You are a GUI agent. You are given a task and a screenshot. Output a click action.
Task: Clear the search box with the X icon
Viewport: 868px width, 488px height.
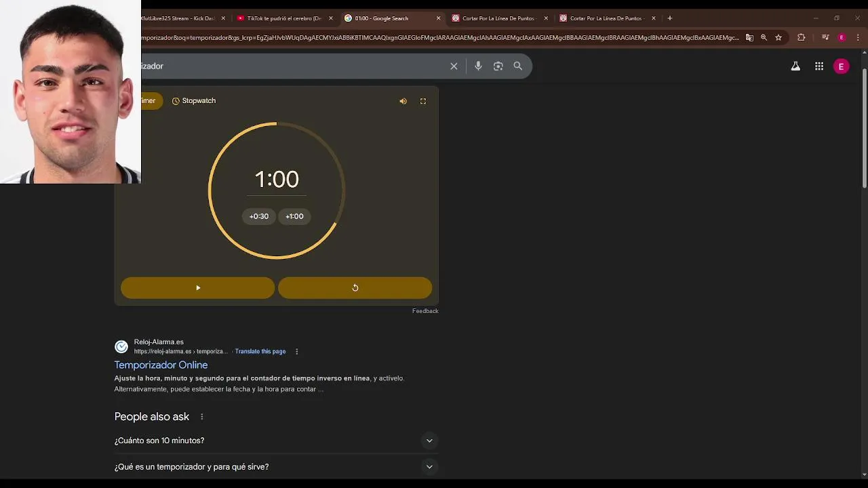[454, 66]
